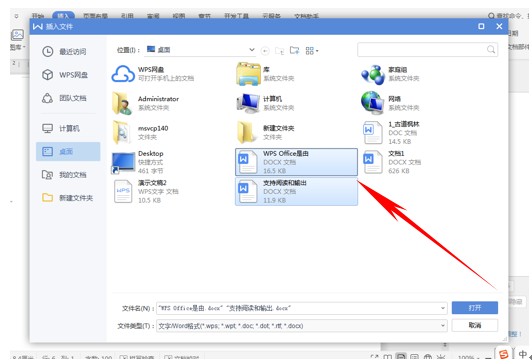The height and width of the screenshot is (364, 532).
Task: Select the 计算机 item in file list
Action: (x=265, y=103)
